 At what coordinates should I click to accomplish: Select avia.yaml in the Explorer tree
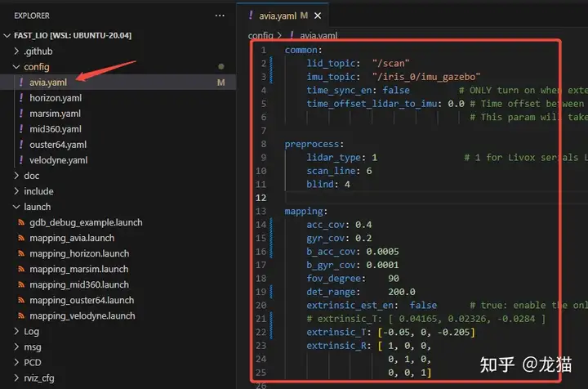(118, 83)
